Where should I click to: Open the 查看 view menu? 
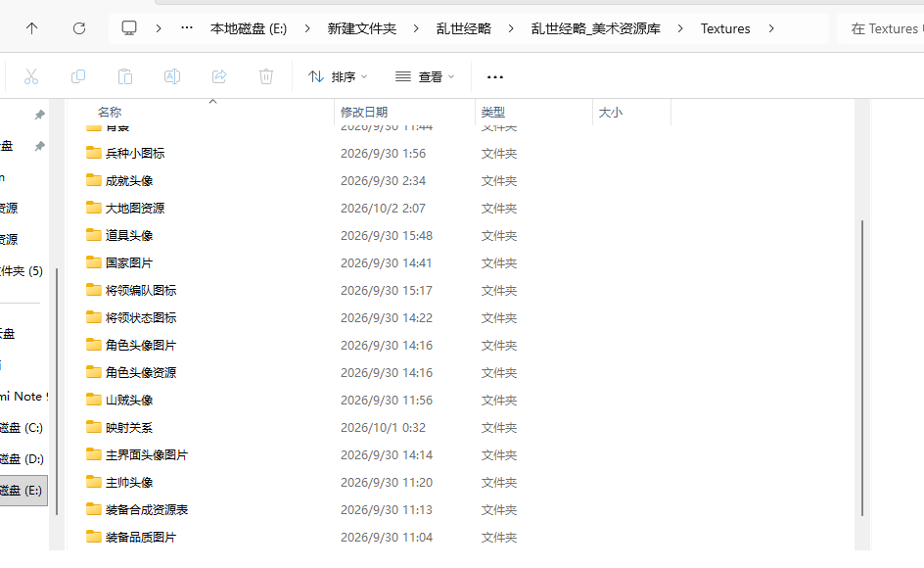coord(425,76)
